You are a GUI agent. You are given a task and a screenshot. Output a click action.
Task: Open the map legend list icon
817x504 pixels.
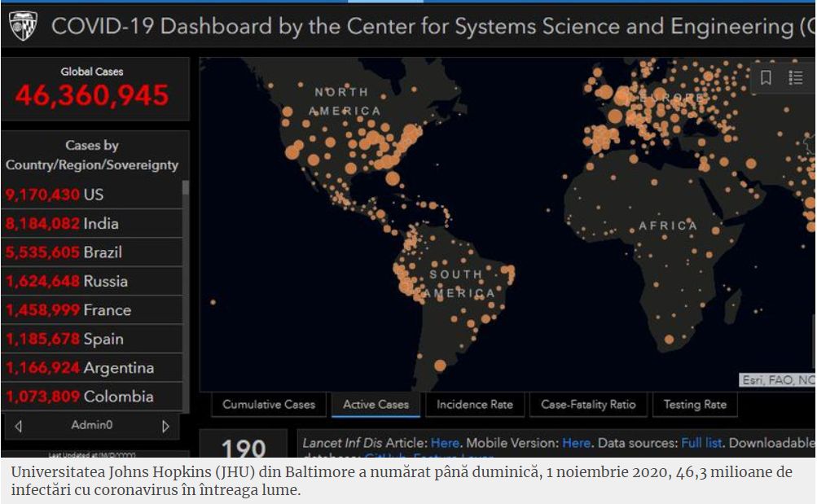click(796, 77)
